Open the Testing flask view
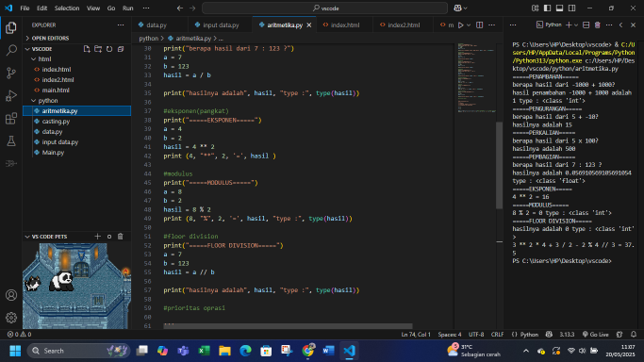Image resolution: width=644 pixels, height=362 pixels. 11,141
